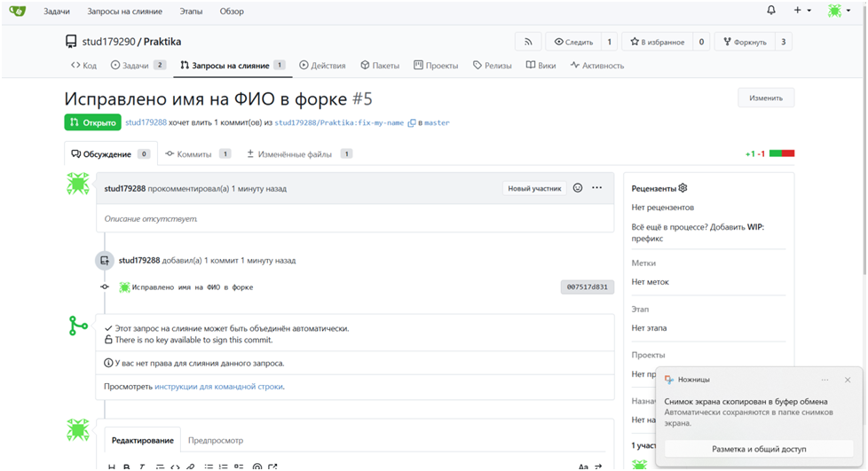The width and height of the screenshot is (868, 471).
Task: Click the green-red diff stats bar
Action: click(x=781, y=154)
